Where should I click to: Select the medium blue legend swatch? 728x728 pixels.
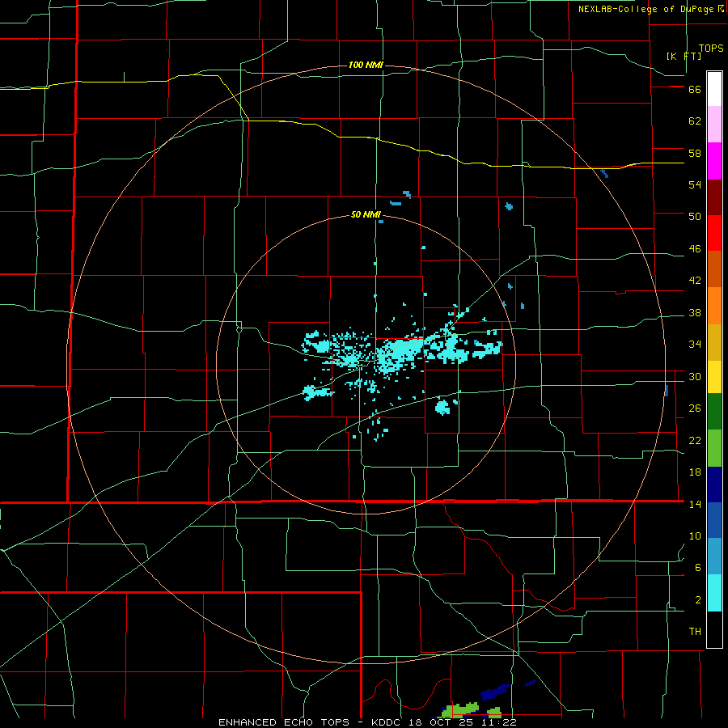point(714,520)
